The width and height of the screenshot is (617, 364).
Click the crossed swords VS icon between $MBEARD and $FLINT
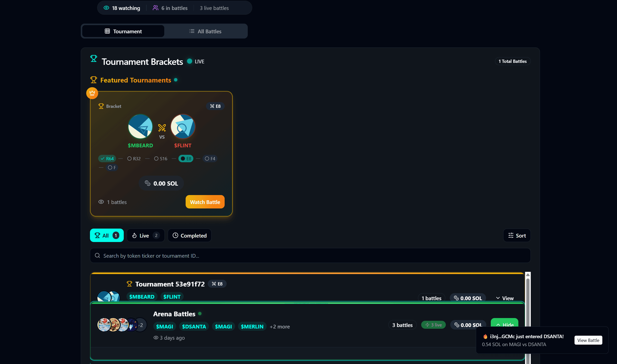pyautogui.click(x=162, y=128)
